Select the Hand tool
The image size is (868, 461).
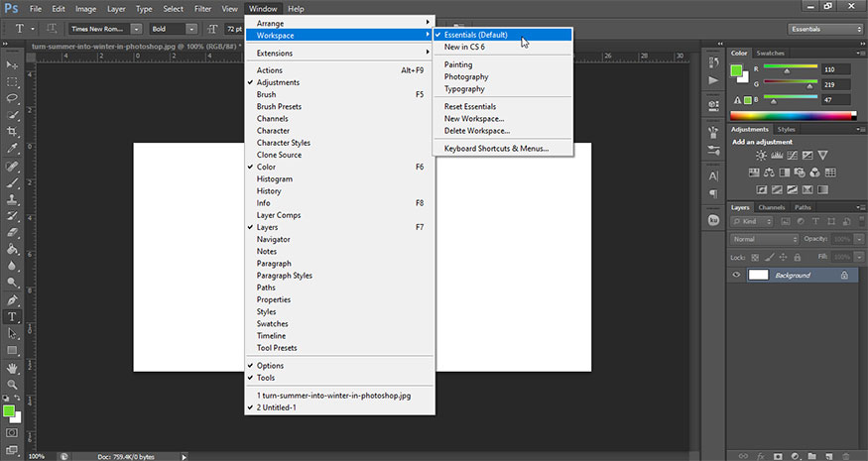point(12,368)
